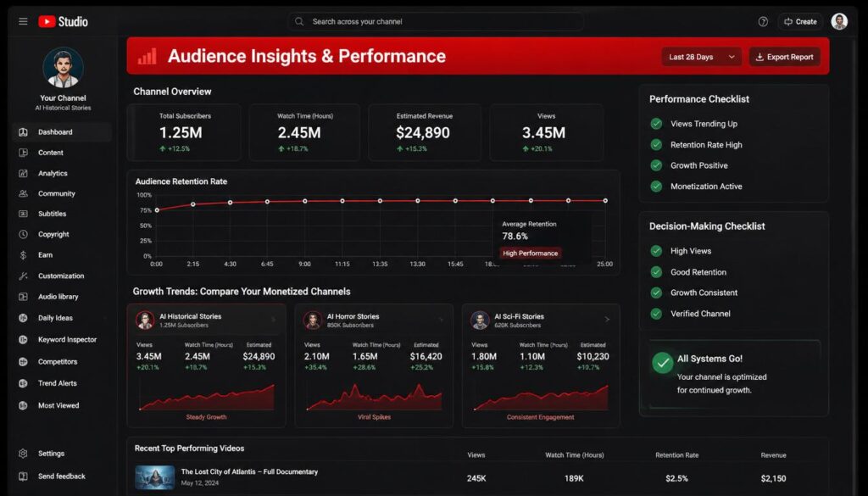Click the Viral Spikes chart label
The image size is (868, 496).
[x=374, y=417]
